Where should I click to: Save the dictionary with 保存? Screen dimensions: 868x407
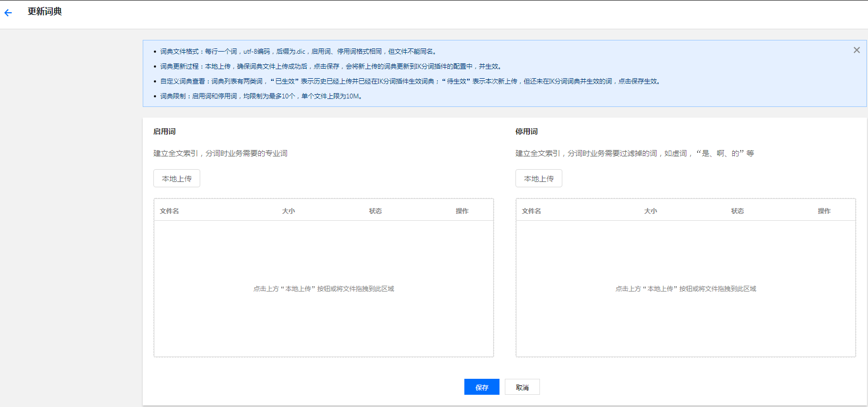pyautogui.click(x=482, y=387)
